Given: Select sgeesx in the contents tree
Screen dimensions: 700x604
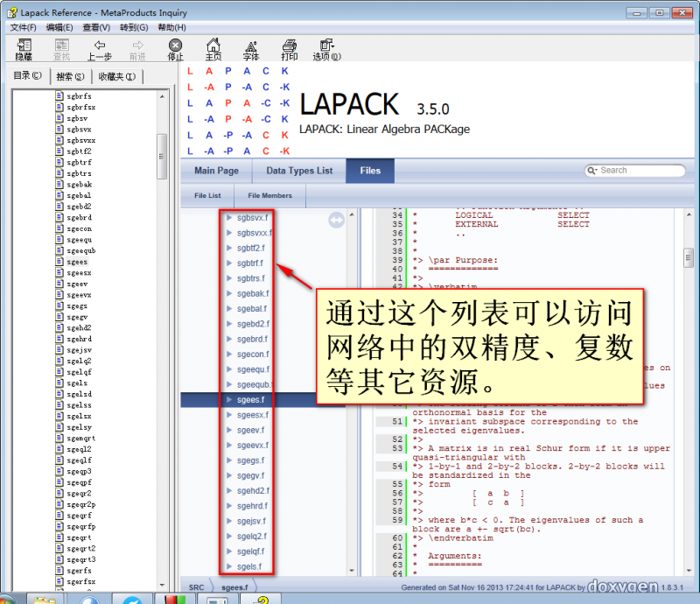Looking at the screenshot, I should click(x=79, y=272).
